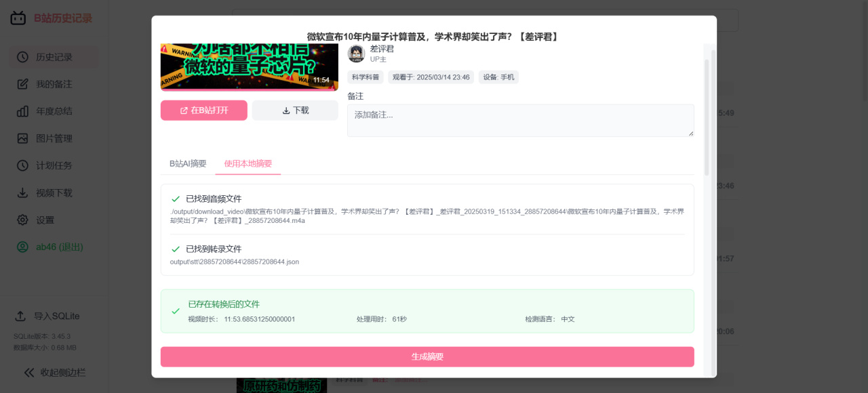Image resolution: width=868 pixels, height=393 pixels.
Task: Click the video thumbnail with warning banner
Action: 250,67
